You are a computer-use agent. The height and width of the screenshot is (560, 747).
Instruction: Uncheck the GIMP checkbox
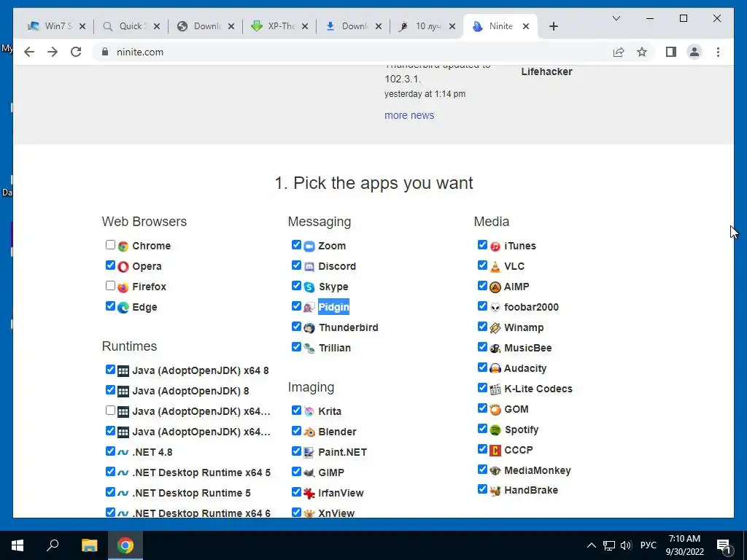296,472
